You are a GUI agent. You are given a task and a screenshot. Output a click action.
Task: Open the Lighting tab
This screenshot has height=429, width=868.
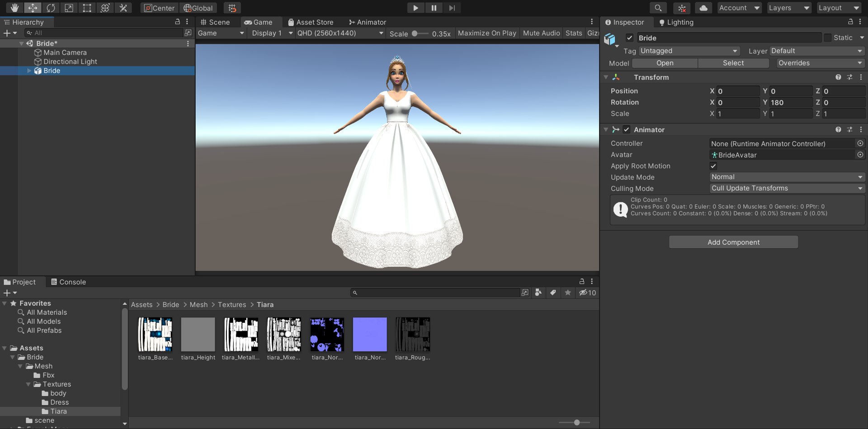tap(676, 22)
